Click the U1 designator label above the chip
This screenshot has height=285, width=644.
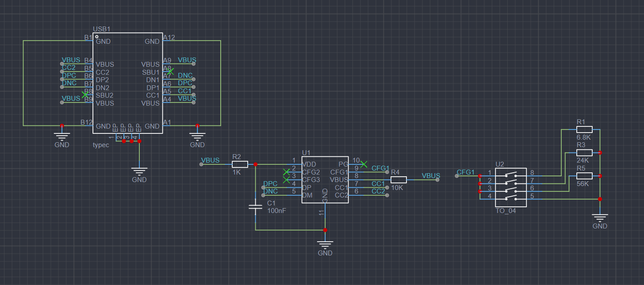tap(306, 152)
